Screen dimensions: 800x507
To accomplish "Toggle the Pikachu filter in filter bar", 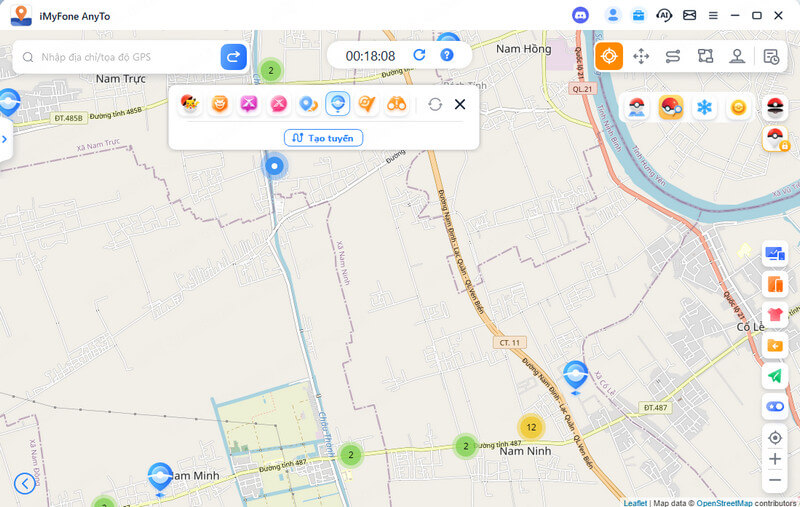I will coord(190,104).
